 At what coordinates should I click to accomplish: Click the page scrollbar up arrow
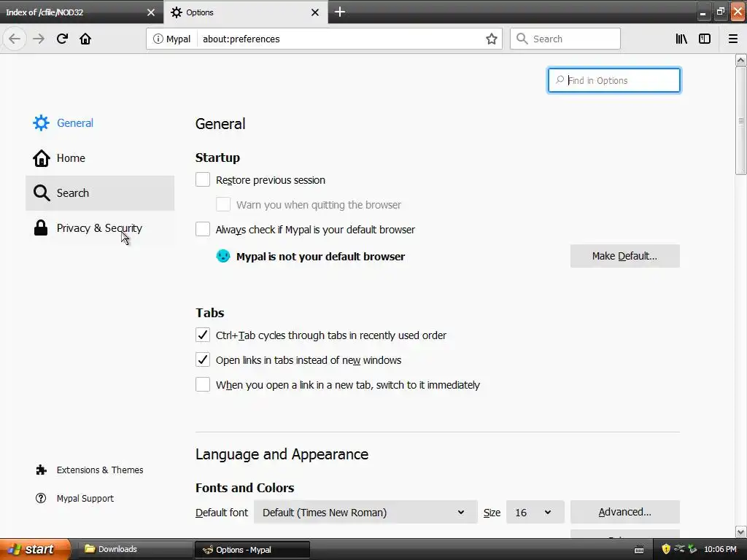coord(741,60)
